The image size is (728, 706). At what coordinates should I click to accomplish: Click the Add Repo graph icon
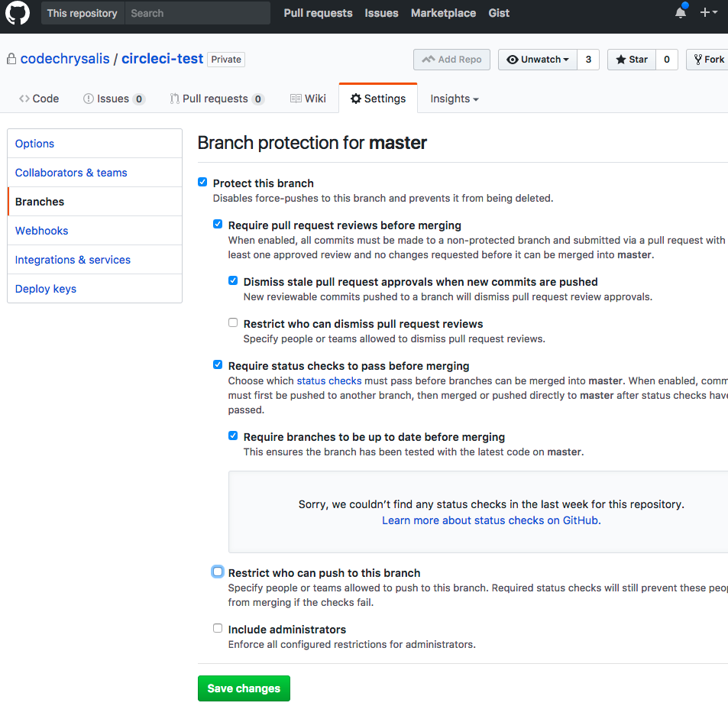429,59
